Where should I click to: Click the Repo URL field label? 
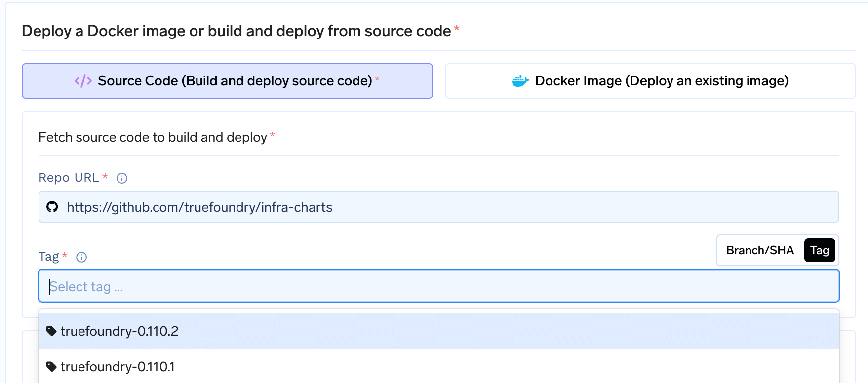[x=69, y=178]
